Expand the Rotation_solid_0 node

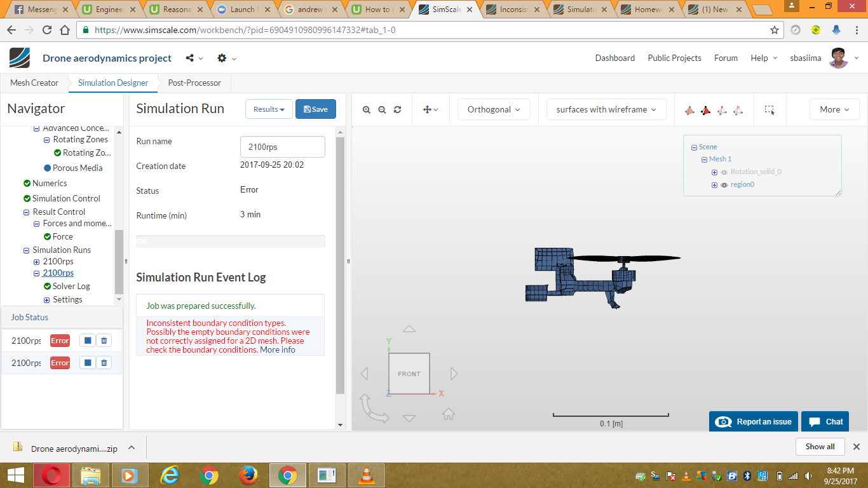(714, 172)
